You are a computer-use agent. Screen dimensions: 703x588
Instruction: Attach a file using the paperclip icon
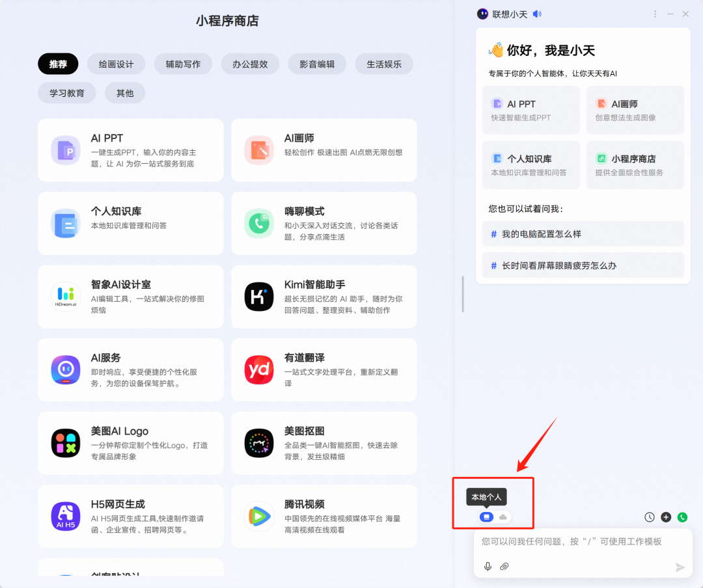pyautogui.click(x=504, y=566)
